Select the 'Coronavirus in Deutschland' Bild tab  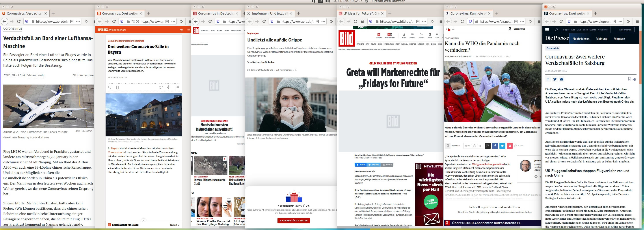(x=216, y=13)
